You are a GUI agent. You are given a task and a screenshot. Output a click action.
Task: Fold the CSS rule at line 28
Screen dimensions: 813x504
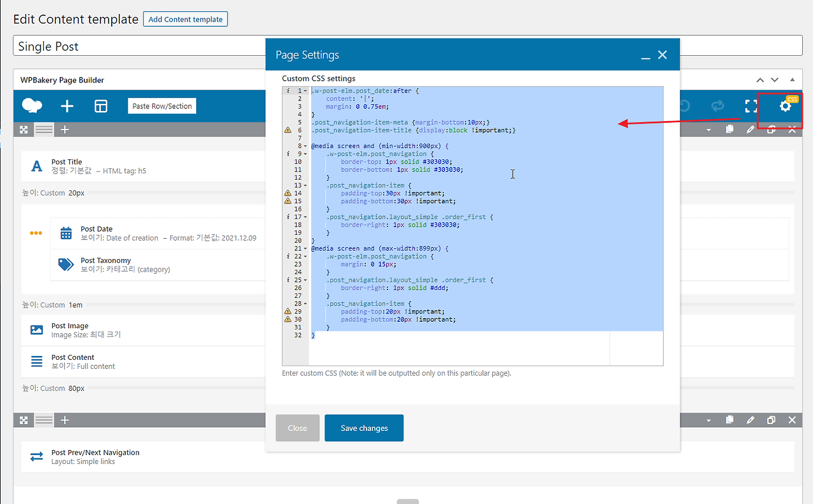[306, 303]
